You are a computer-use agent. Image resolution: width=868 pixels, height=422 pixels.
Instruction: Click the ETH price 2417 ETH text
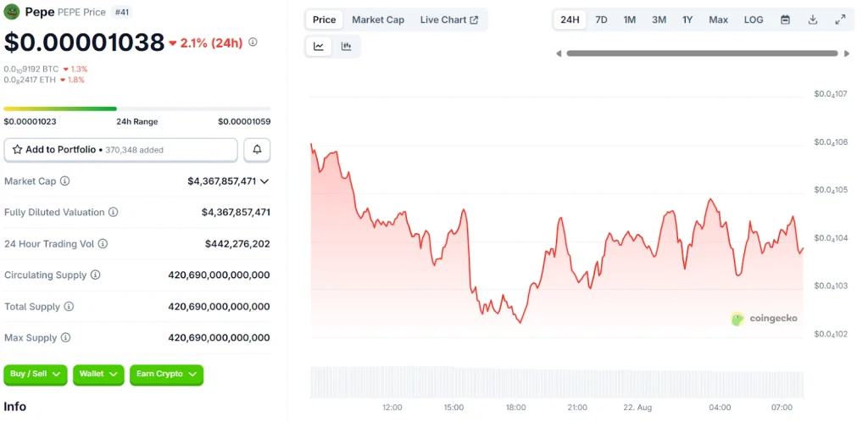(x=30, y=80)
